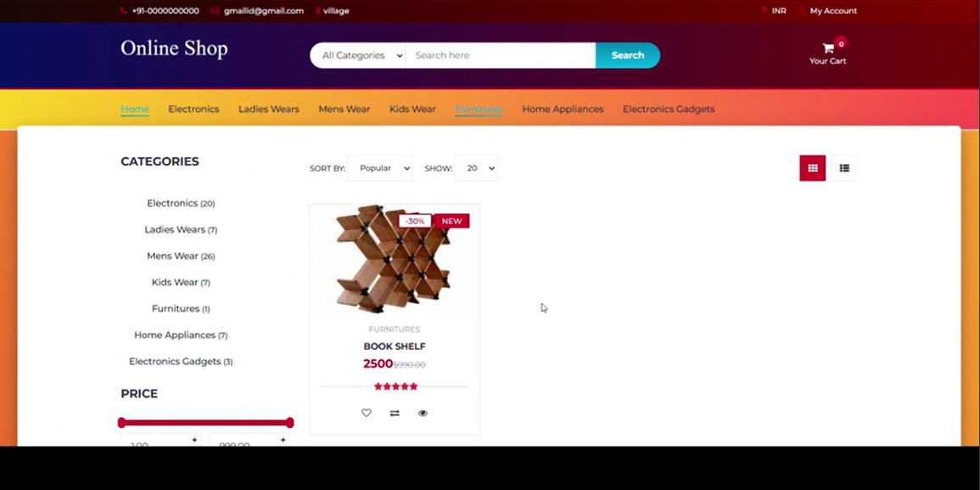Click the Search button
The width and height of the screenshot is (980, 490).
pyautogui.click(x=627, y=54)
